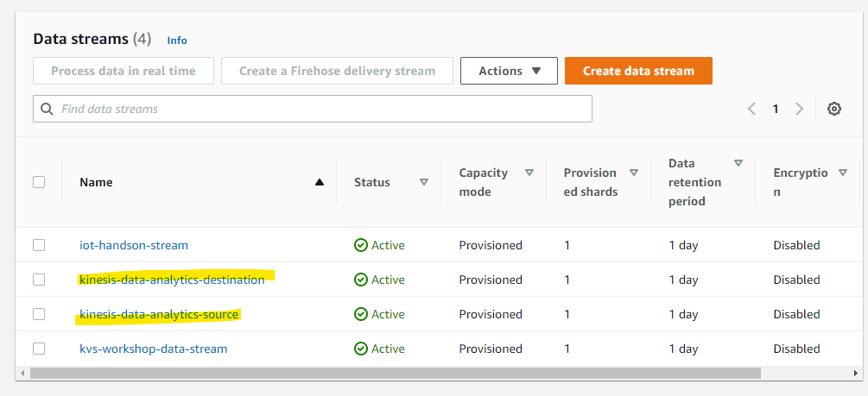Click Create data stream button
The height and width of the screenshot is (396, 868).
(638, 71)
